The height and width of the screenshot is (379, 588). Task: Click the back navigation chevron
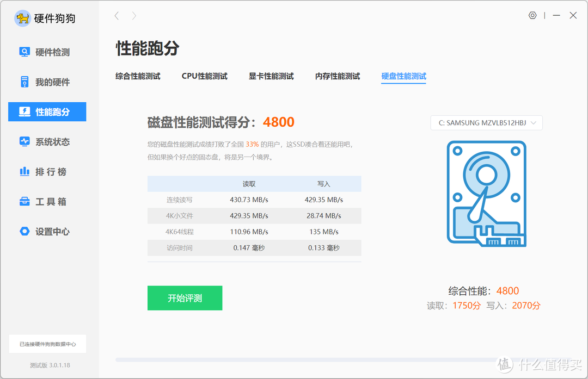pyautogui.click(x=116, y=16)
